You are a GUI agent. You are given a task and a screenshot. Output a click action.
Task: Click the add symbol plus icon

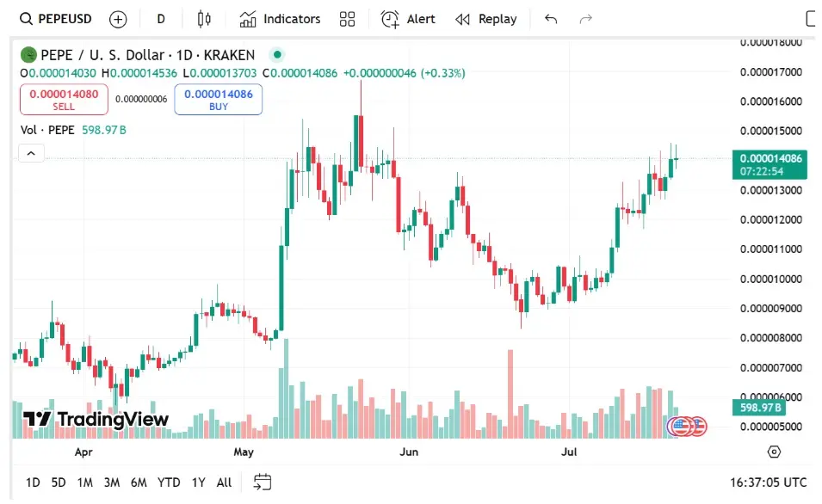point(118,20)
